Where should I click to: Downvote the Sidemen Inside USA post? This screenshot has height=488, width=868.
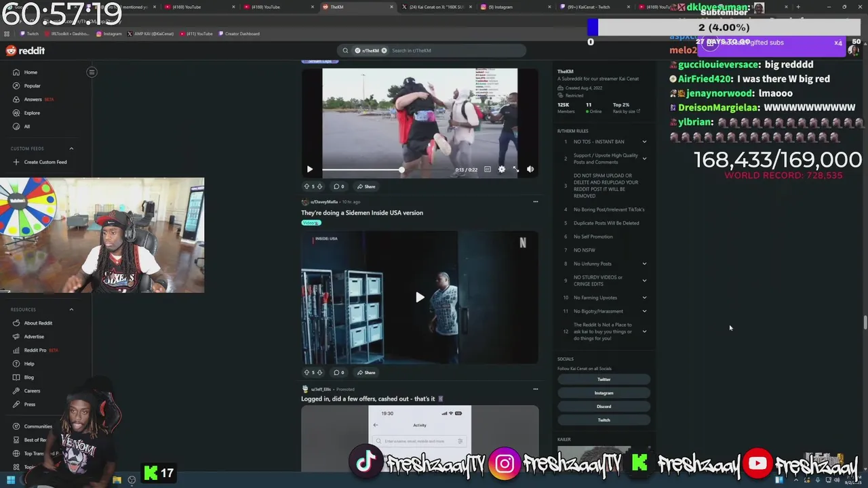319,372
